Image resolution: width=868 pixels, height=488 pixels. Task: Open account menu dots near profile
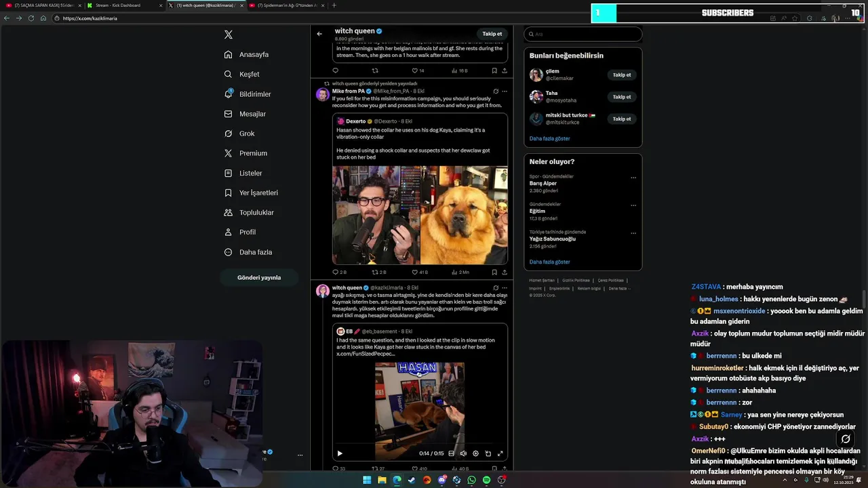pos(300,455)
